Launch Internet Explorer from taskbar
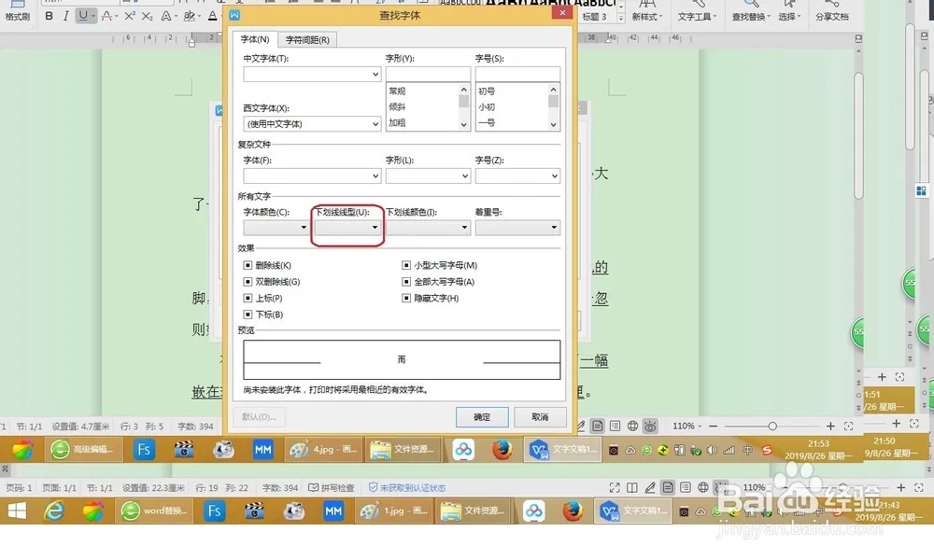934x560 pixels. (54, 511)
